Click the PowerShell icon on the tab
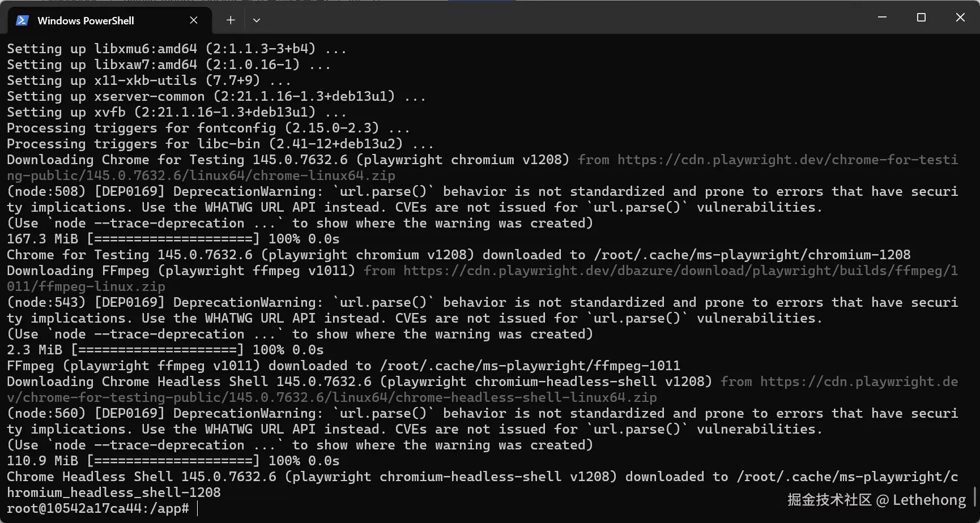 (x=22, y=20)
